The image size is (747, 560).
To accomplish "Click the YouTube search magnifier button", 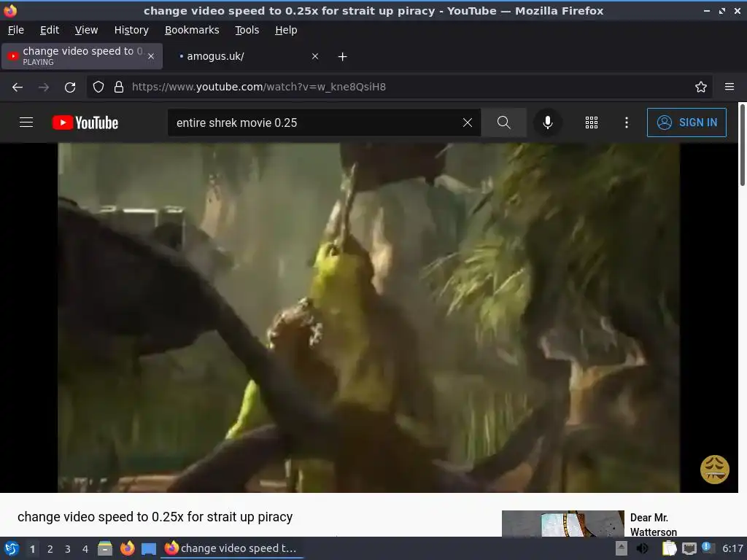I will (x=503, y=122).
